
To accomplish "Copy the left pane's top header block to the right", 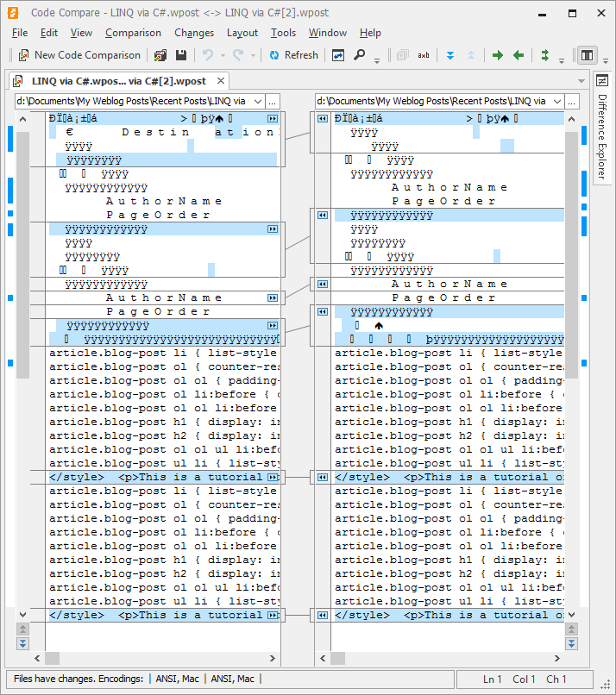I will [x=273, y=119].
